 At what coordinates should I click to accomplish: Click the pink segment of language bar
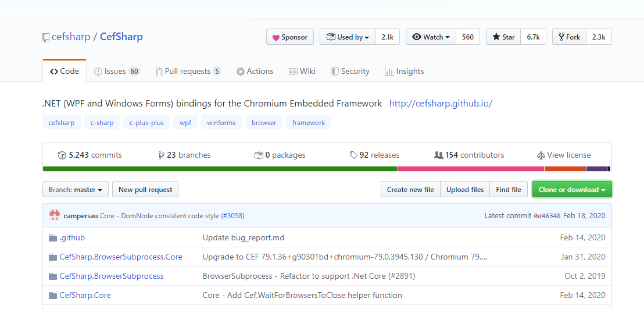point(471,169)
